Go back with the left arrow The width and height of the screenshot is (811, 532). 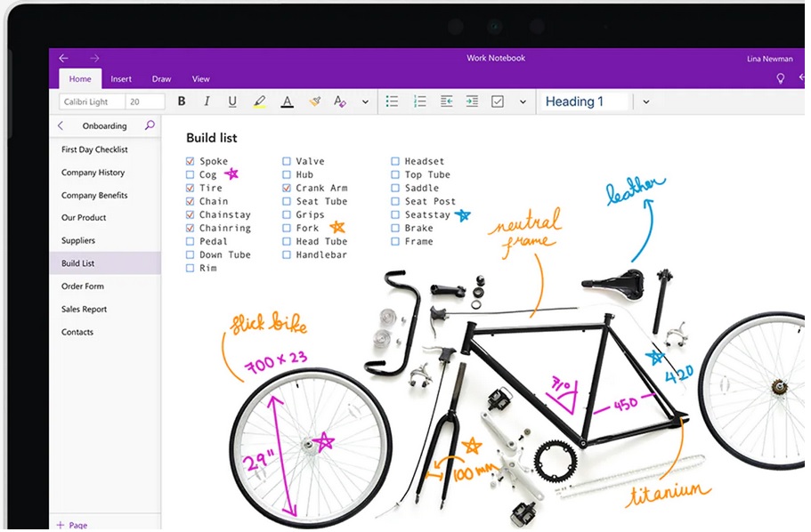63,58
